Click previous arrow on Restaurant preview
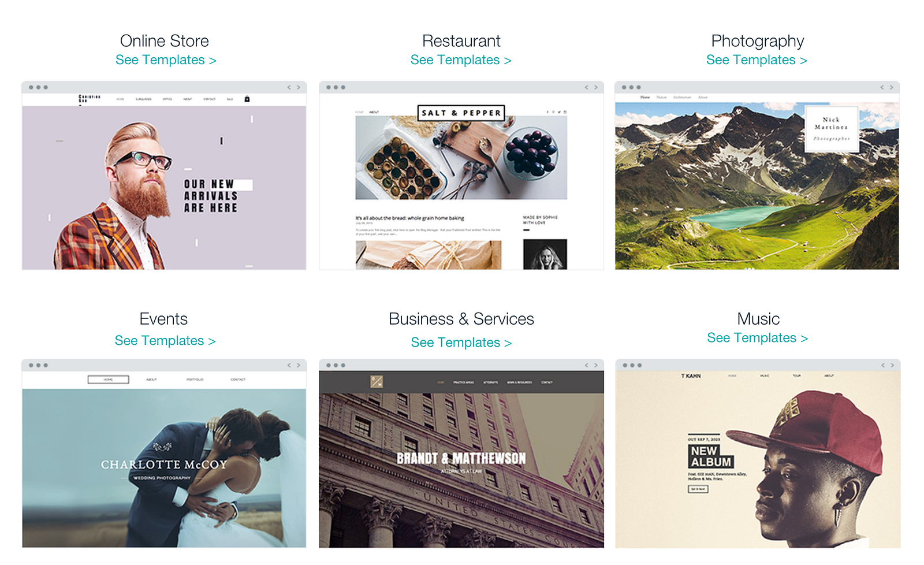 (586, 87)
